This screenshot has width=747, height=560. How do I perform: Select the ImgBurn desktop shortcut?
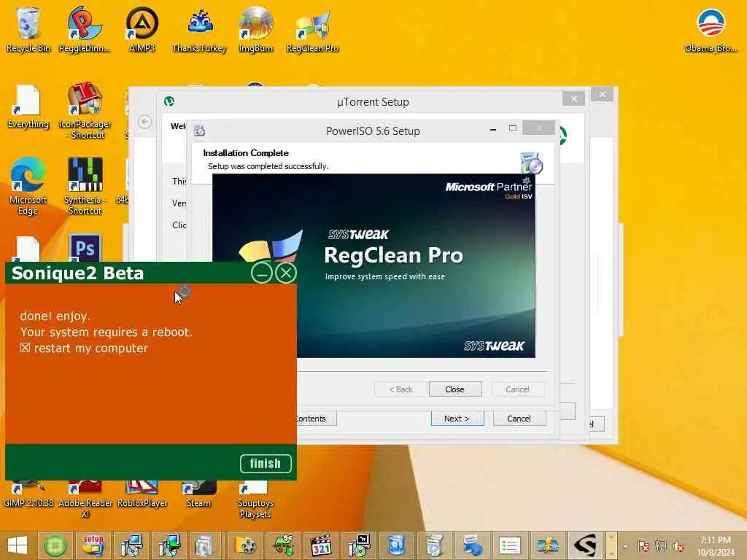(256, 29)
